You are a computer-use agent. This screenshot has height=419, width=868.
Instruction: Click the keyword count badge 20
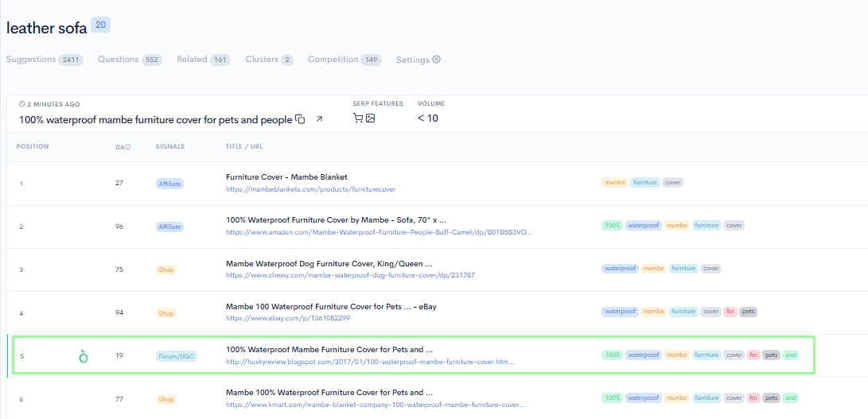(101, 25)
